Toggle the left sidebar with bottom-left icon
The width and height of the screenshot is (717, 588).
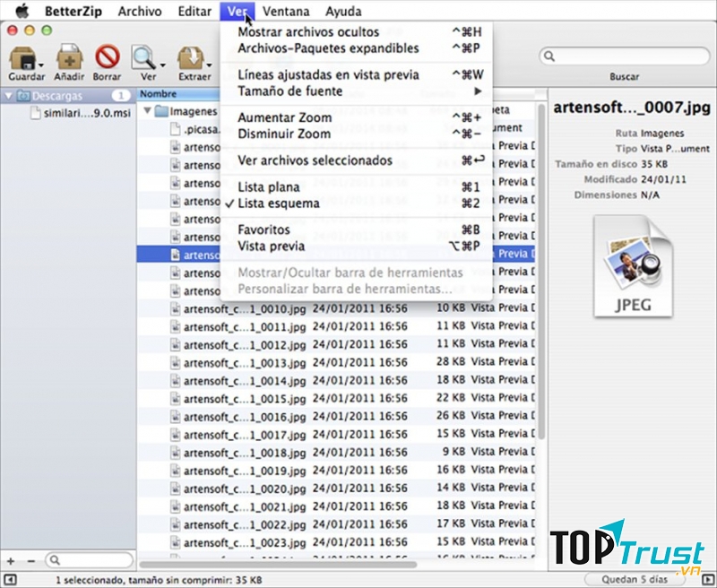(x=10, y=580)
